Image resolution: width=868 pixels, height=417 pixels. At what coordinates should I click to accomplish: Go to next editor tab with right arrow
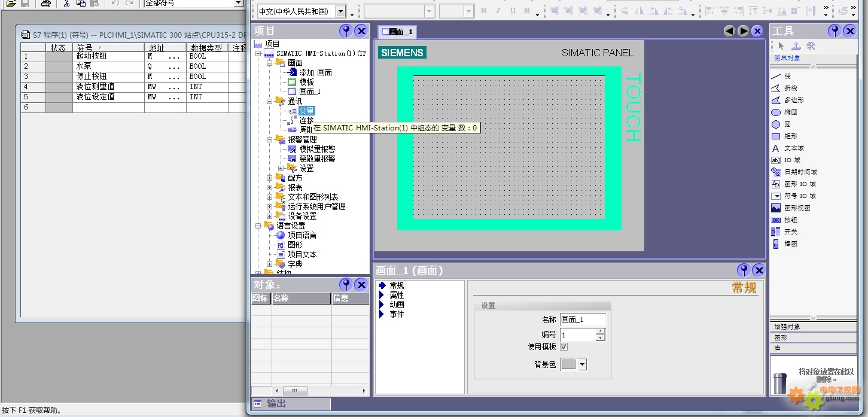[744, 31]
